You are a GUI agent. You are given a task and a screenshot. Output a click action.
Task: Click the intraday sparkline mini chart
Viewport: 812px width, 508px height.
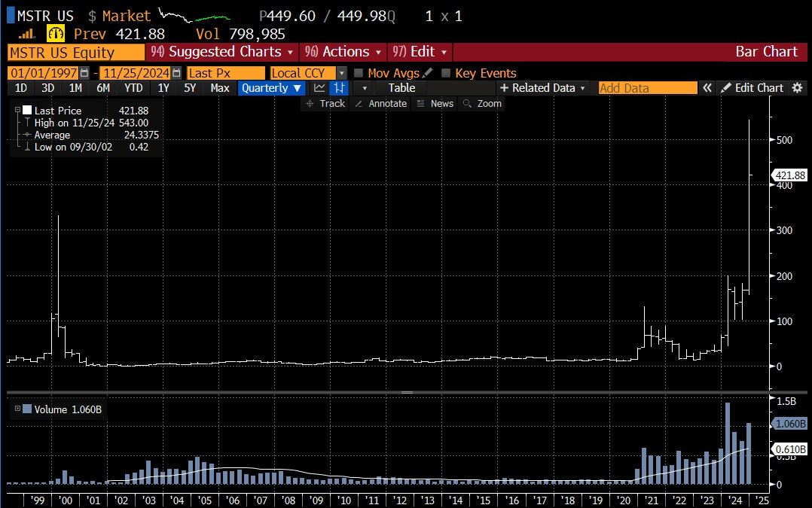(x=194, y=16)
